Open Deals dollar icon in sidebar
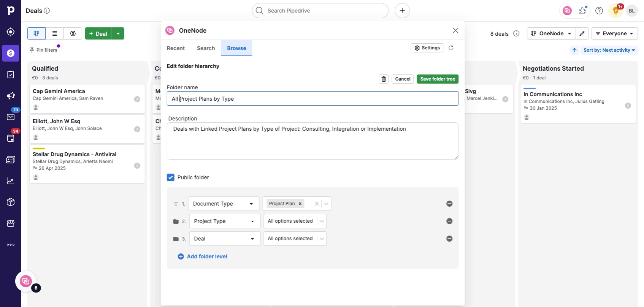 [11, 53]
